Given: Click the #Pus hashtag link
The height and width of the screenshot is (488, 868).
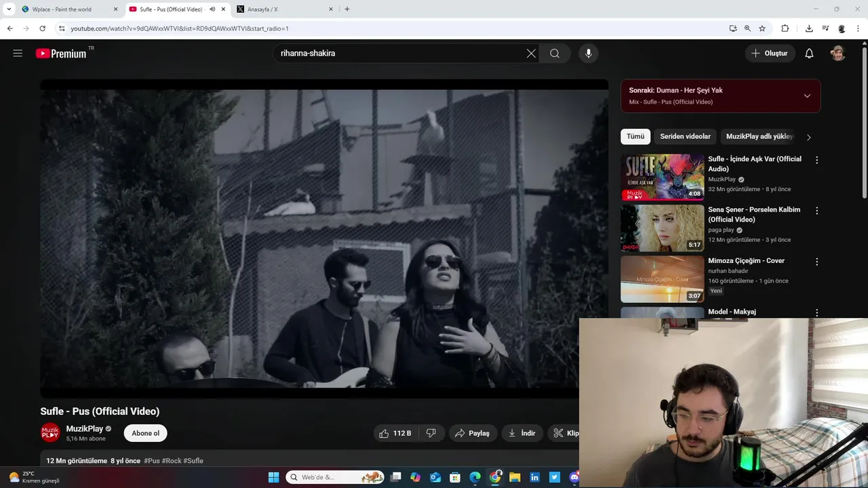Looking at the screenshot, I should 152,461.
